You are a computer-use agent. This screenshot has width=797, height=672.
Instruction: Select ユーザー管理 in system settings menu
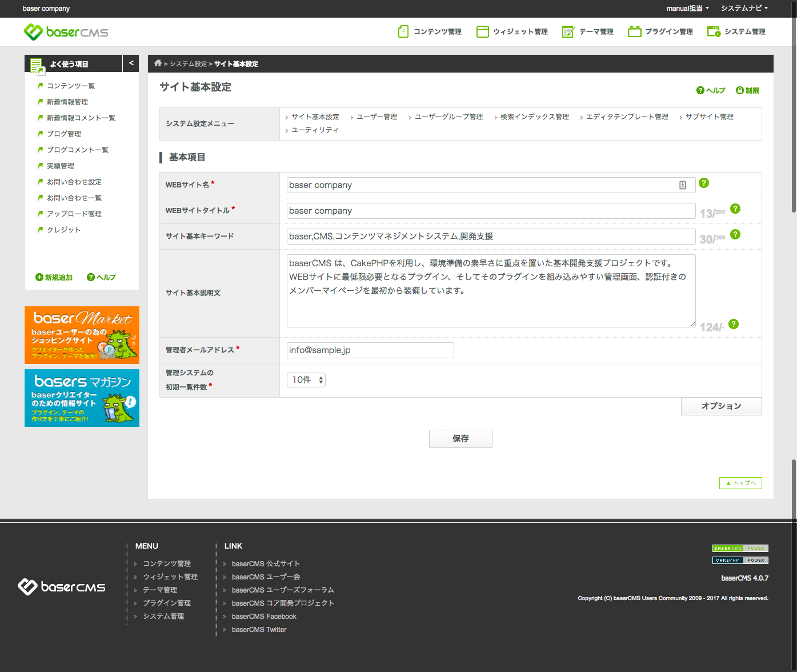377,117
